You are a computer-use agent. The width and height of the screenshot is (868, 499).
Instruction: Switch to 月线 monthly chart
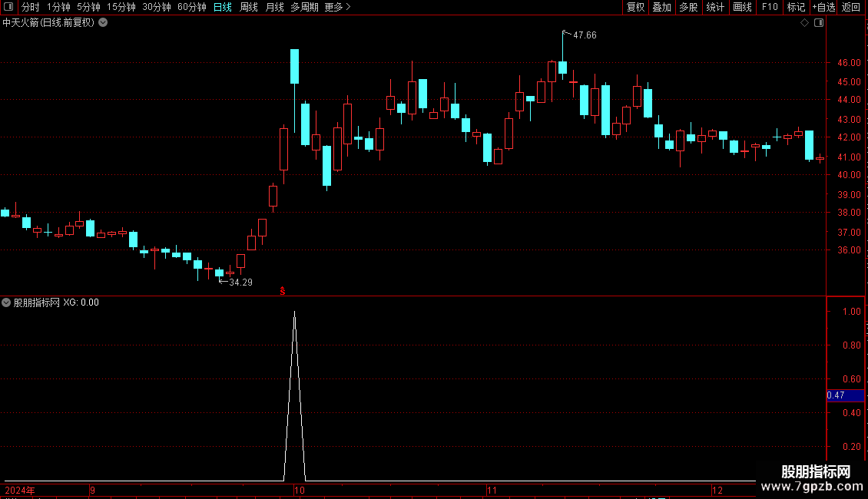pos(274,7)
